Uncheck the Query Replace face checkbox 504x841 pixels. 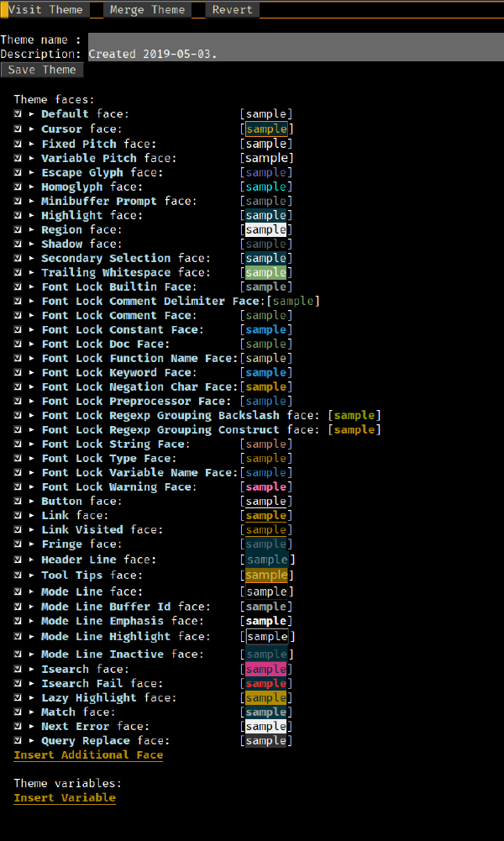coord(18,741)
